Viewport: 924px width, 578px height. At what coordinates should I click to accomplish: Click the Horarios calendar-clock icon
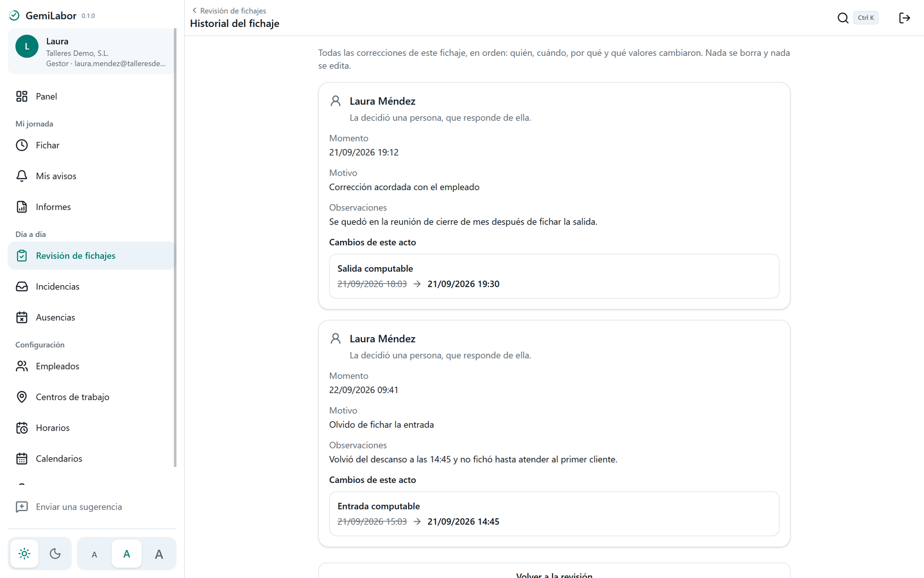click(x=22, y=428)
